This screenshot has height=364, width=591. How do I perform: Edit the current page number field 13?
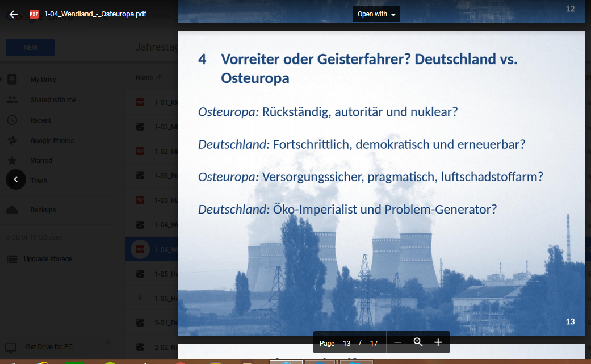point(346,344)
